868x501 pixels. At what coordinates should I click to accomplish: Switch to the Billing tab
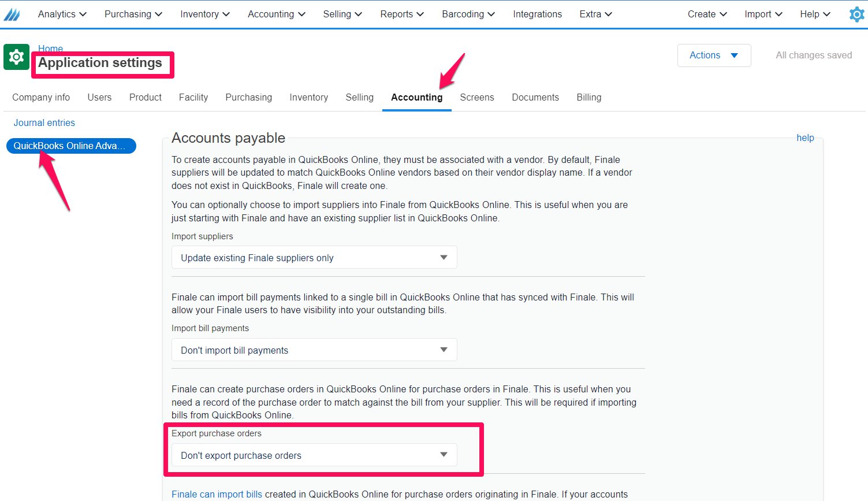[589, 97]
